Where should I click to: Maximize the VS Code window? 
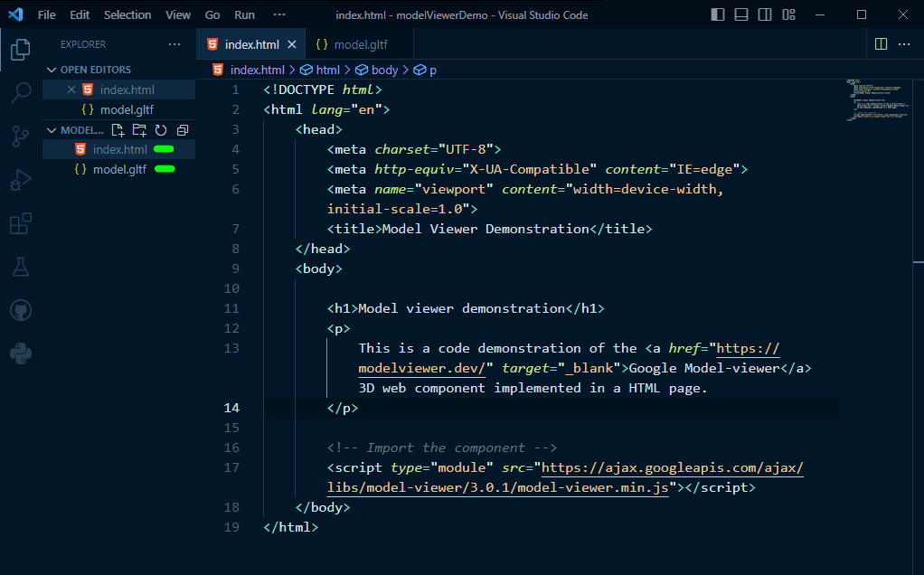[862, 14]
